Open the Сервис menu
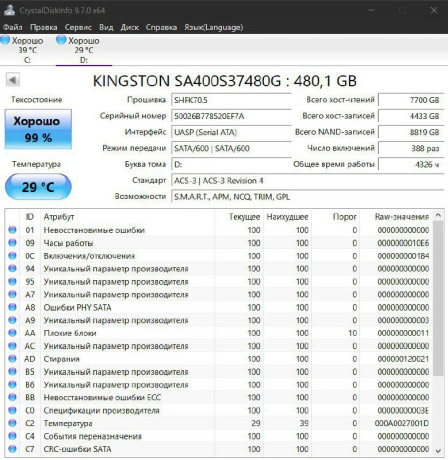Viewport: 448px width, 460px height. click(78, 27)
